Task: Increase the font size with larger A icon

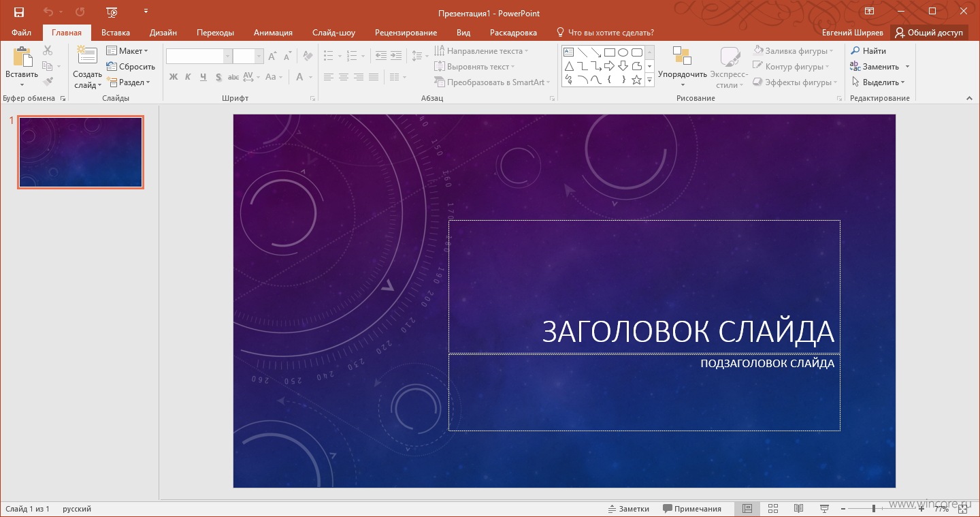Action: point(272,57)
